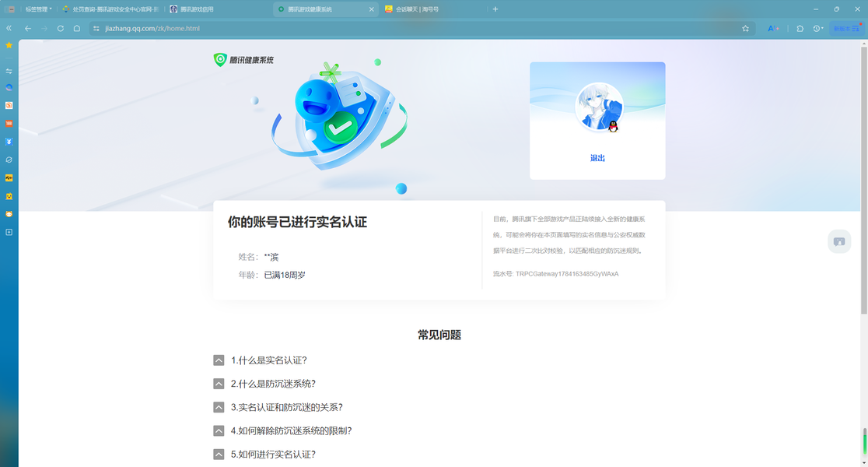Collapse the sidebar with the double-chevron icon
Viewport: 868px width, 467px height.
(x=9, y=28)
